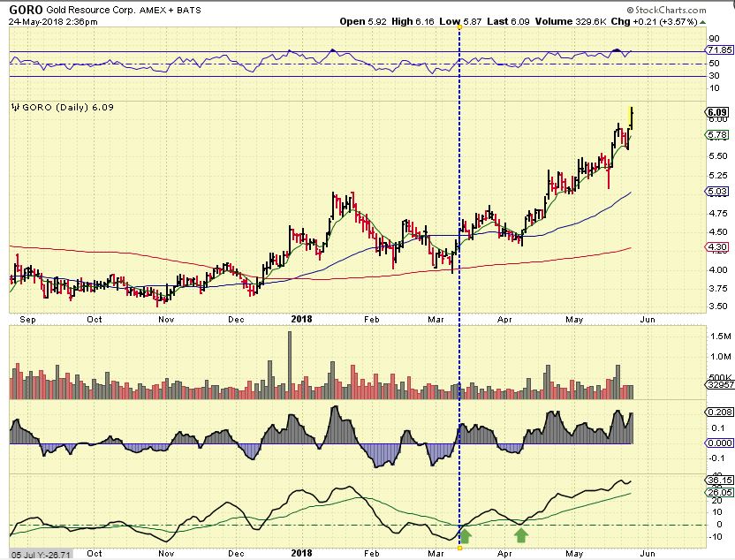Click the red 4.30 moving average tag
The image size is (735, 560).
[x=717, y=247]
